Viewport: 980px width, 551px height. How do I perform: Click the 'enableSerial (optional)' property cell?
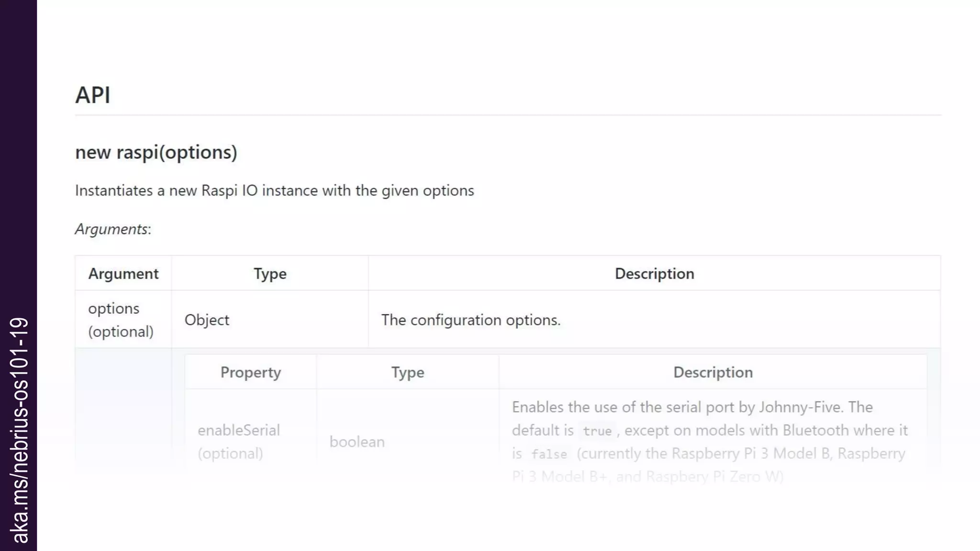pos(238,441)
